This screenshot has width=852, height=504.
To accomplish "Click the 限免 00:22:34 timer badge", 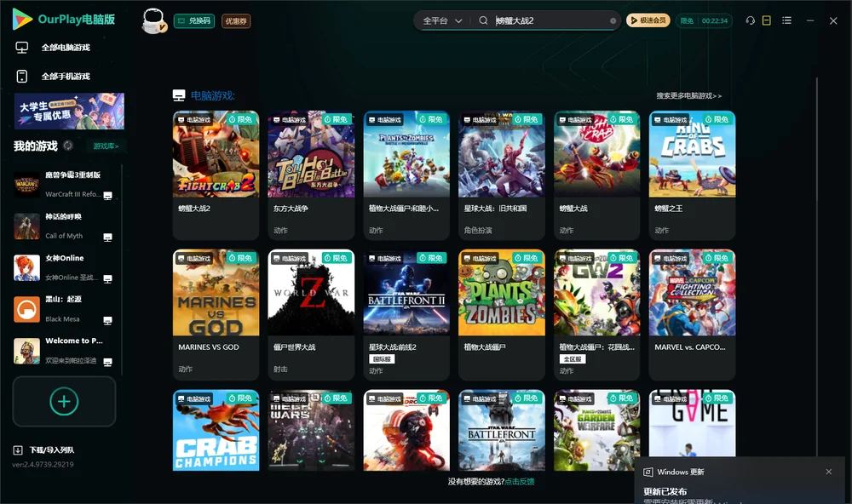I will pyautogui.click(x=704, y=20).
